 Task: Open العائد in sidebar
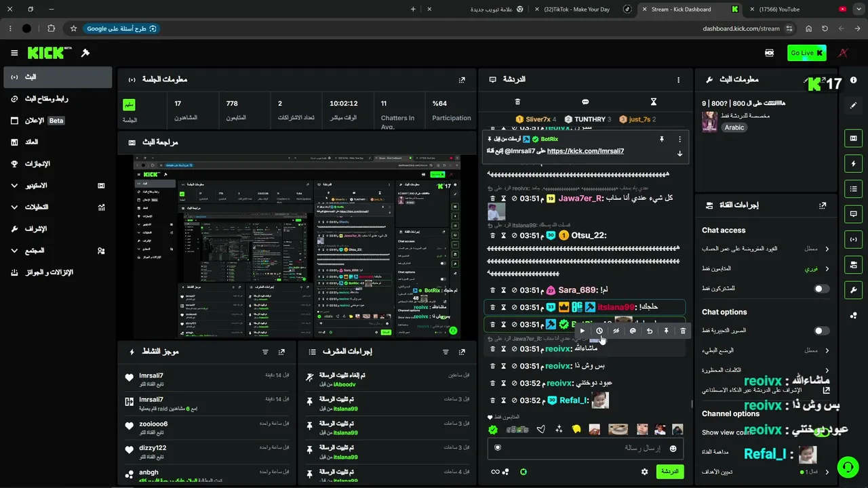(x=58, y=142)
